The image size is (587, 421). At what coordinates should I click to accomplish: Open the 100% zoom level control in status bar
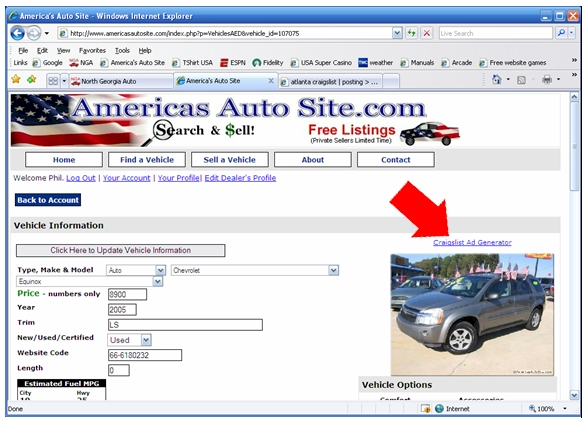(547, 409)
